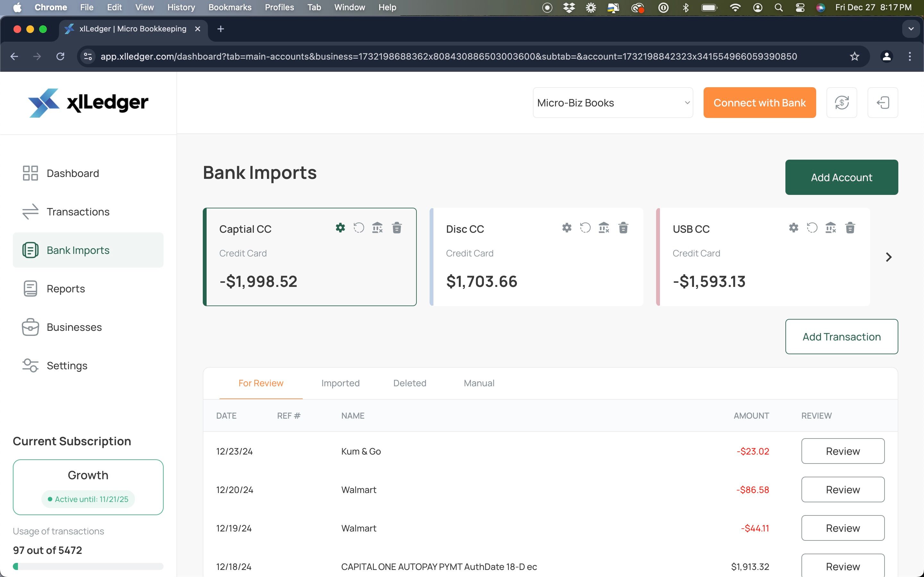Expand Chrome tab search dropdown arrow
Screen dimensions: 924x577
pyautogui.click(x=911, y=29)
